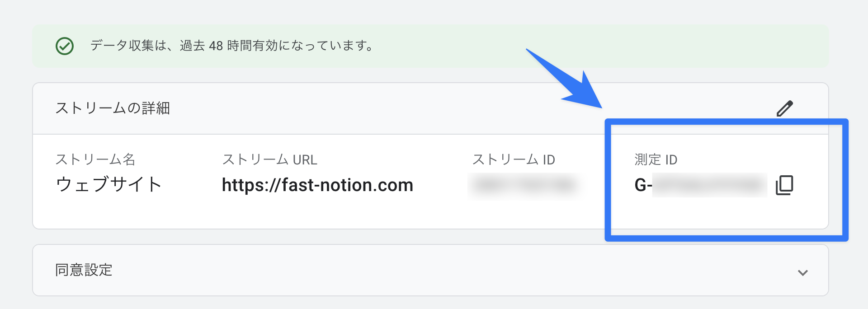868x309 pixels.
Task: Expand the 同意設定 section chevron
Action: (x=803, y=272)
